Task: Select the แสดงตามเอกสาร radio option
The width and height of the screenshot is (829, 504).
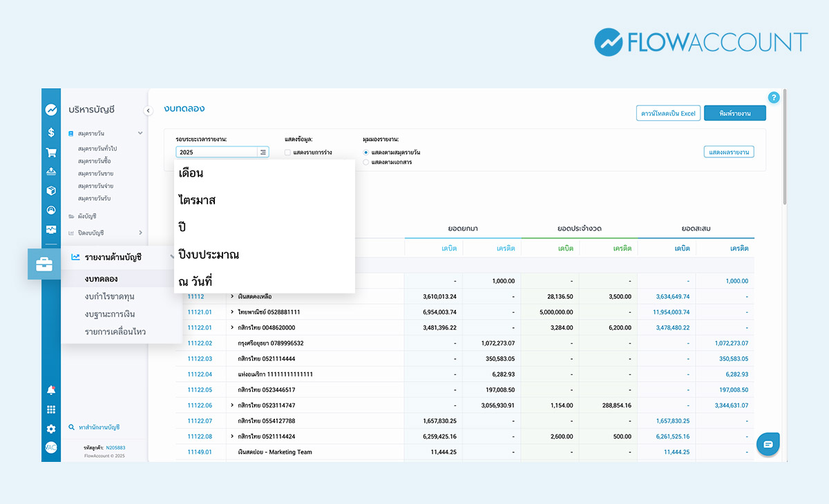Action: [x=366, y=162]
